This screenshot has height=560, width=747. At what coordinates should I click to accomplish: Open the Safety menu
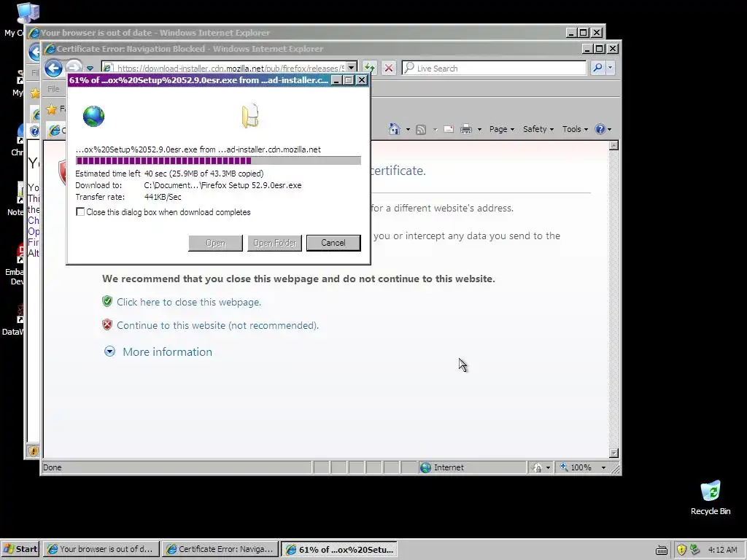538,129
